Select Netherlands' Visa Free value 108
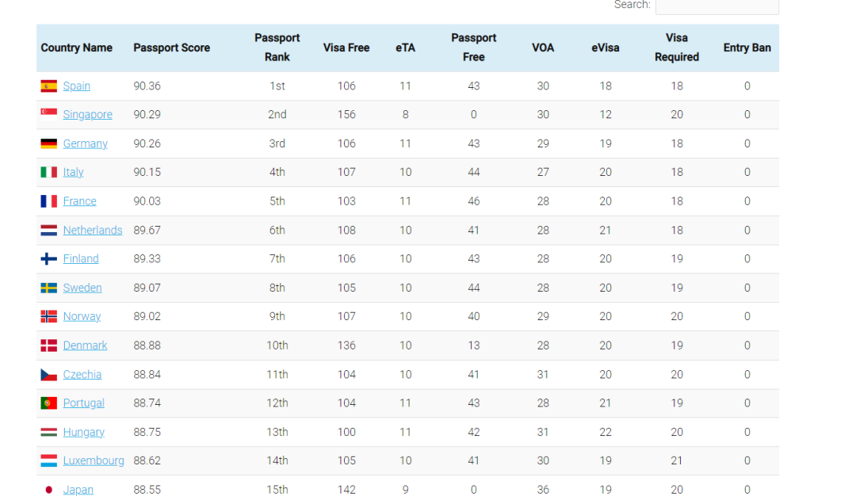856x504 pixels. 346,231
